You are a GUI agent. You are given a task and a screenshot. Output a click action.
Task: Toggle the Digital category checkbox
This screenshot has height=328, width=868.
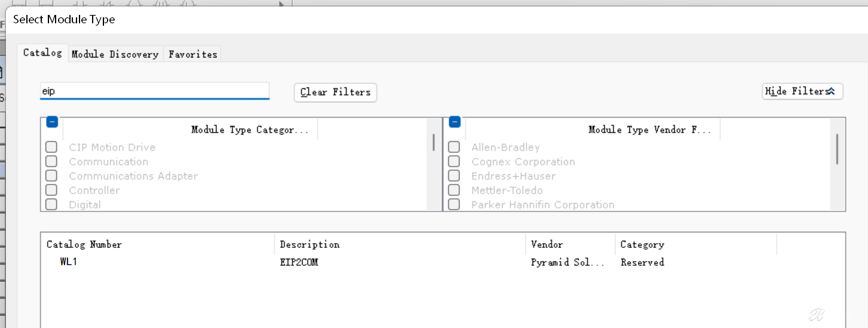point(51,204)
